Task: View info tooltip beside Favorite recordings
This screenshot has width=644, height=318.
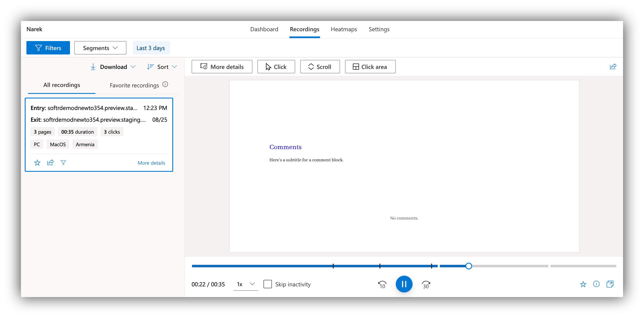Action: tap(165, 84)
